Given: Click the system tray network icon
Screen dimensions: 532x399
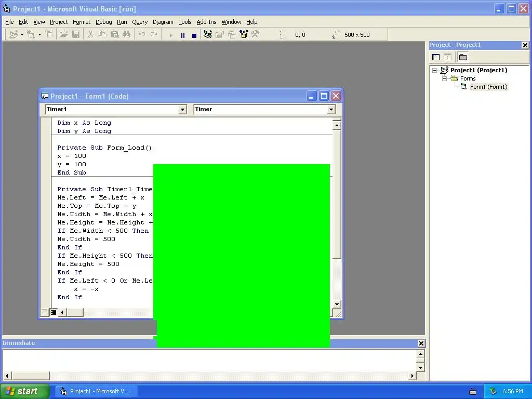Looking at the screenshot, I should point(493,391).
